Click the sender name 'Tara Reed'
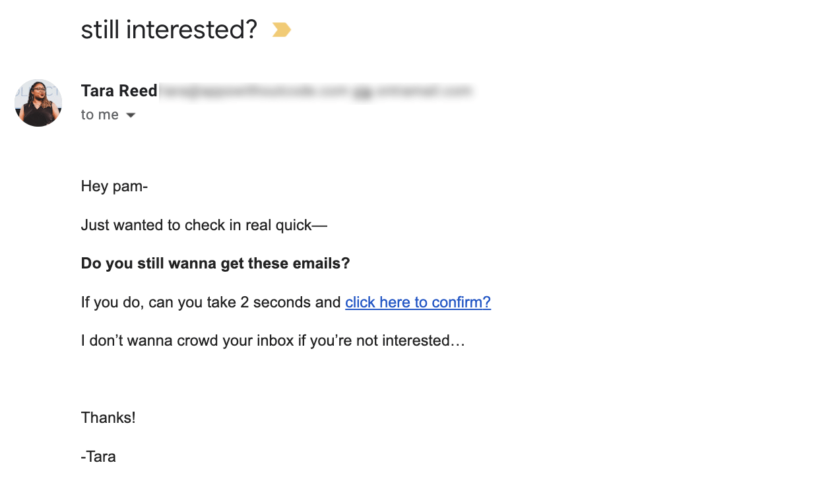The image size is (834, 504). tap(119, 90)
